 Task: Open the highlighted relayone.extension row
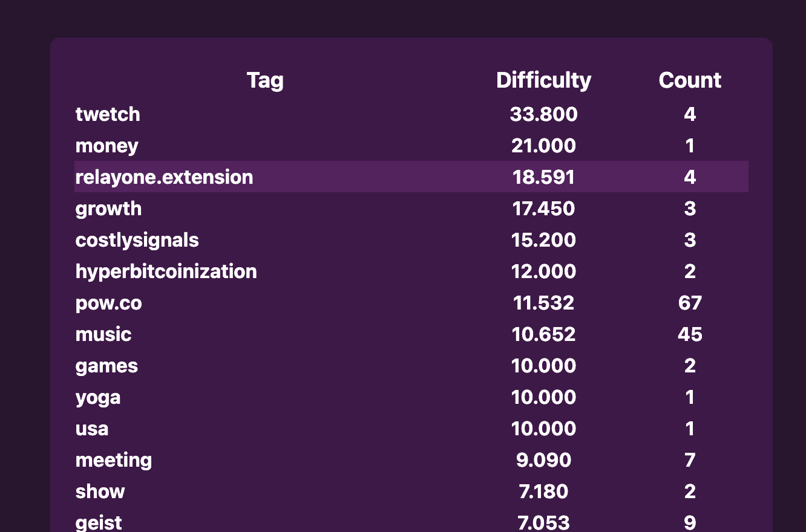pos(411,177)
